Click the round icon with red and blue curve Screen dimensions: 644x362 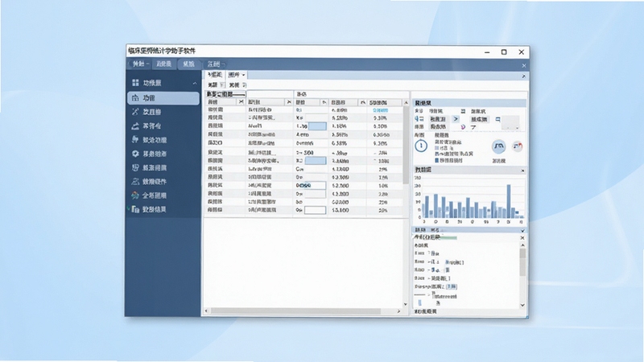point(518,146)
